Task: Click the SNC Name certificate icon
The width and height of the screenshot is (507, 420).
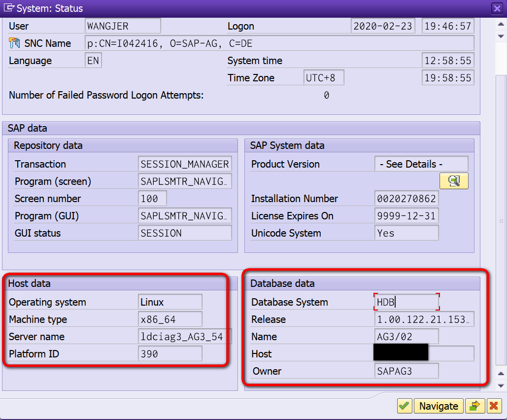Action: 14,43
